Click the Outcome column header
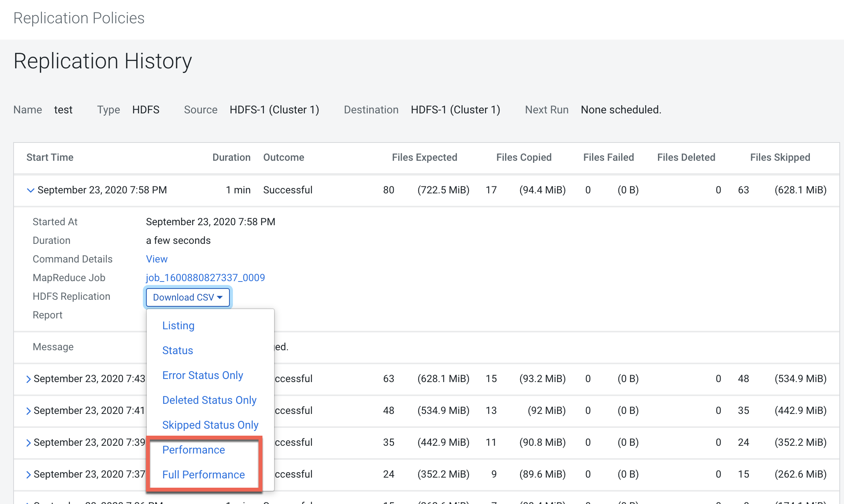 point(283,157)
